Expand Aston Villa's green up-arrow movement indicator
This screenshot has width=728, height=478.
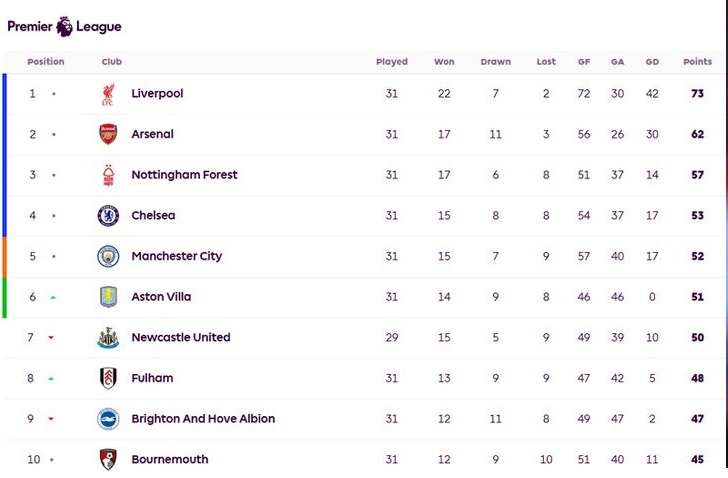click(x=53, y=297)
